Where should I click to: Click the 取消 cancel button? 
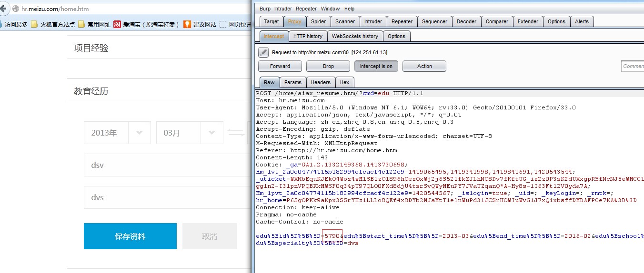click(210, 236)
